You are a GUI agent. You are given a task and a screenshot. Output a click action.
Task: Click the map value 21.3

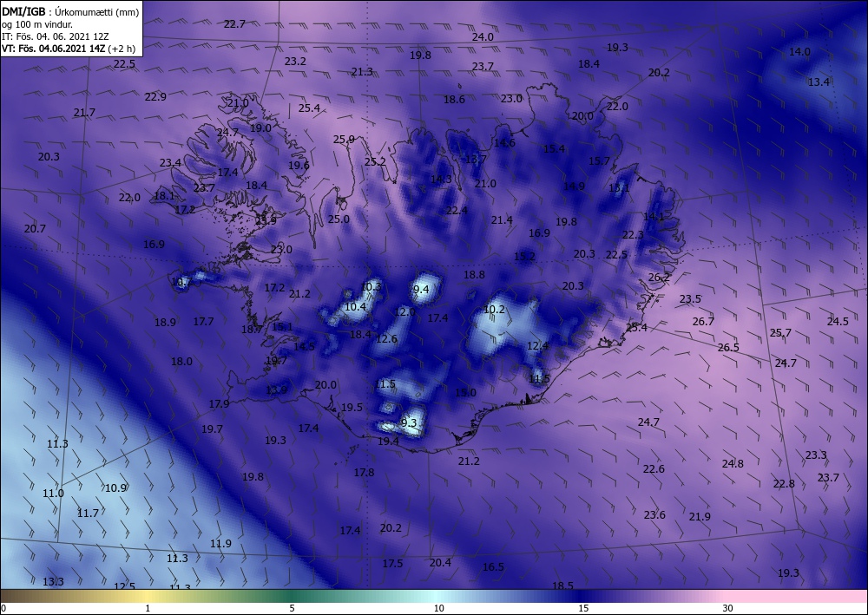[362, 72]
